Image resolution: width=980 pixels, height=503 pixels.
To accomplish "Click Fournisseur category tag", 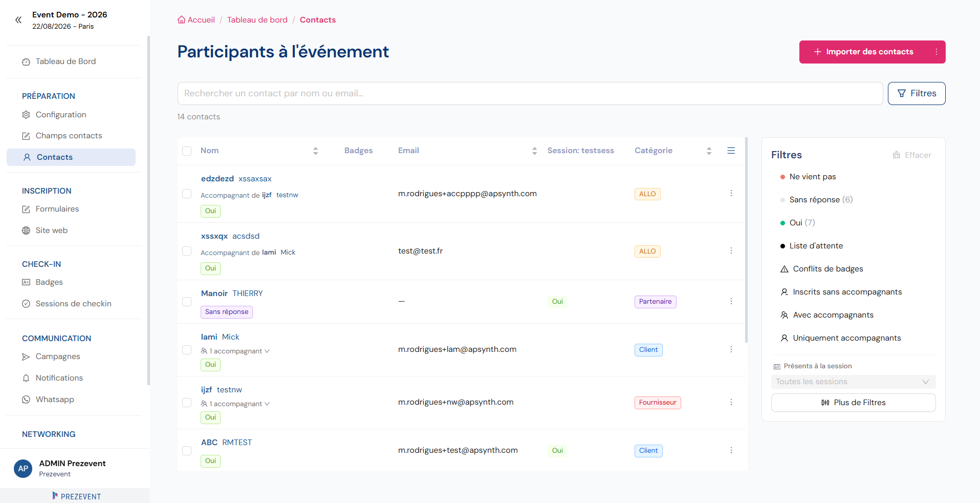I will click(x=658, y=403).
